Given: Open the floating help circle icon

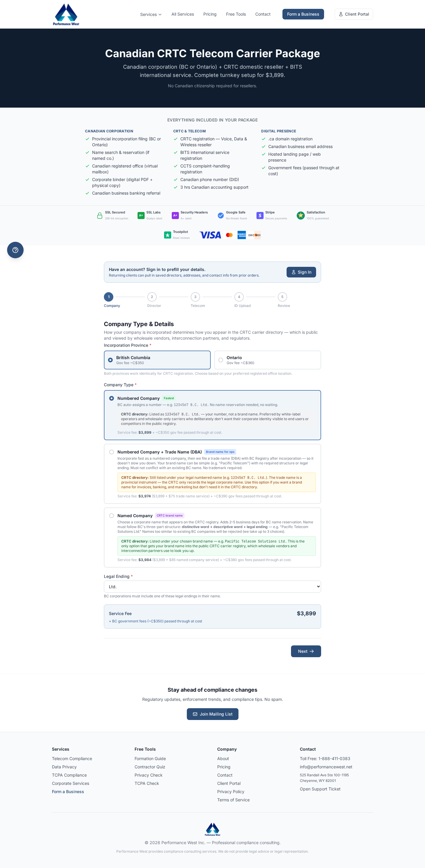Looking at the screenshot, I should point(15,250).
